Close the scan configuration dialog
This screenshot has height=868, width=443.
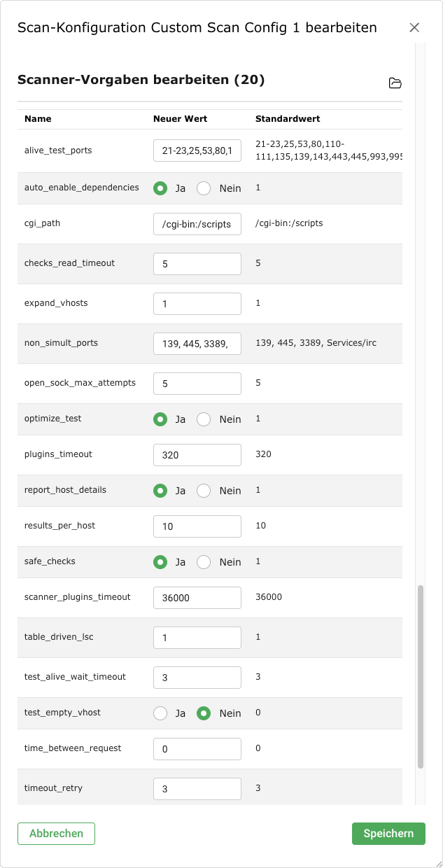[414, 28]
